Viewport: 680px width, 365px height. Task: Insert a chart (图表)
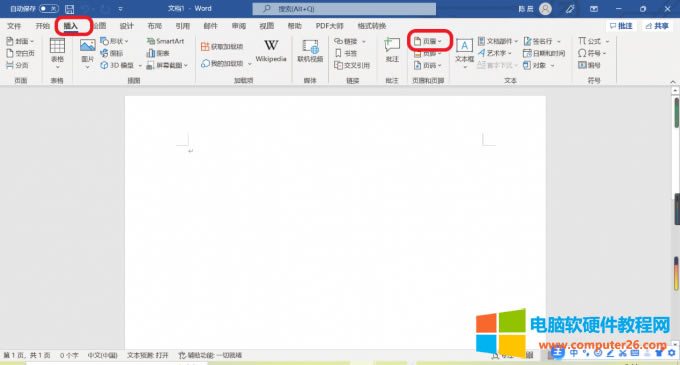tap(158, 53)
